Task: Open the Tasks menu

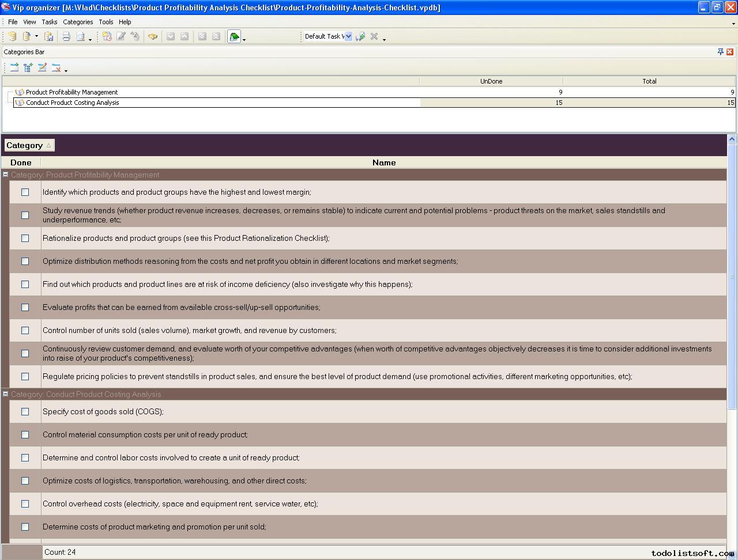Action: 49,22
